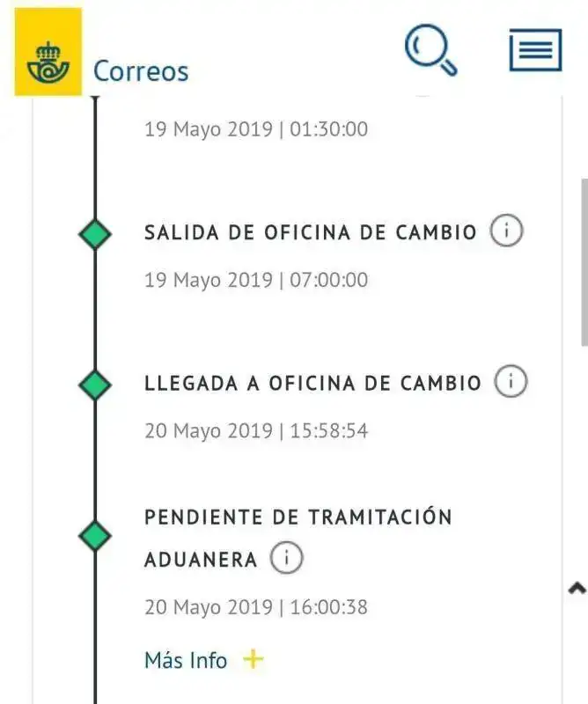The height and width of the screenshot is (704, 588).
Task: Expand the Más Info link
Action: tap(186, 660)
